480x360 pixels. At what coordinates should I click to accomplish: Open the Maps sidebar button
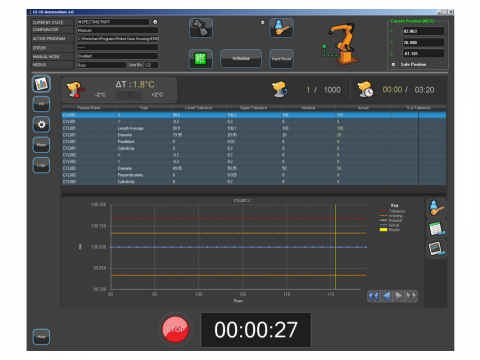41,145
